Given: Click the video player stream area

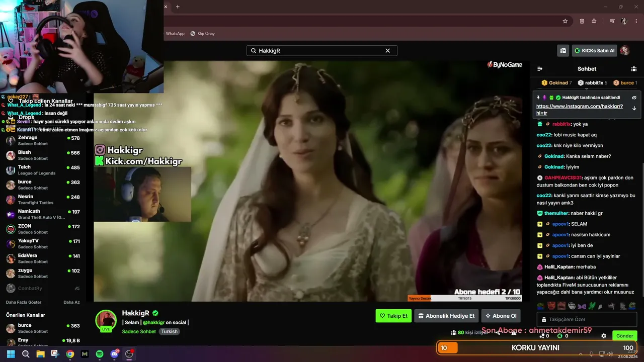Looking at the screenshot, I should click(x=308, y=181).
